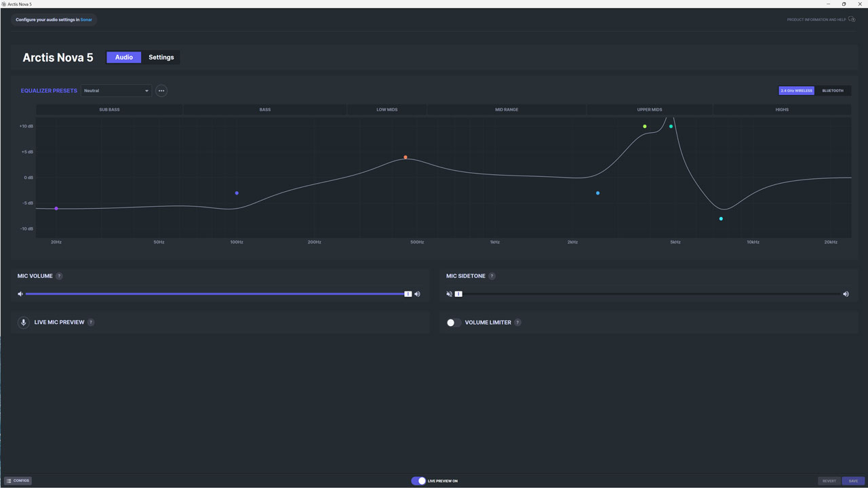Minimize the Arctis Nova 5 window

[828, 4]
